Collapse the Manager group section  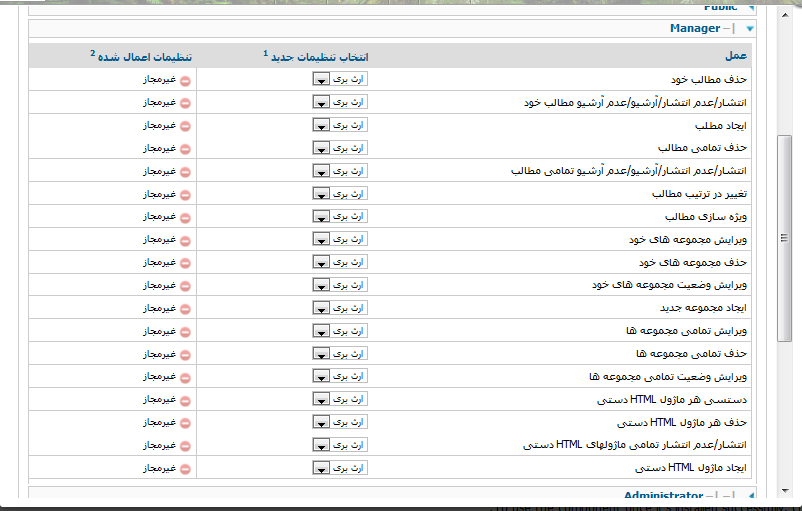click(x=750, y=29)
